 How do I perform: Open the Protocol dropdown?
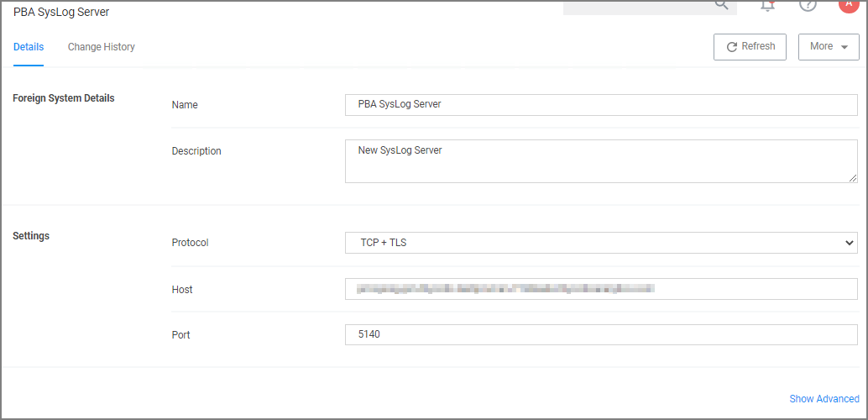pos(601,243)
